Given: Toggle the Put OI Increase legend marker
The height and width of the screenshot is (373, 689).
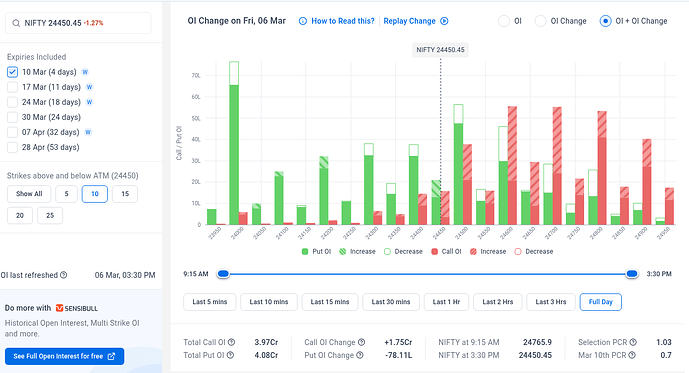Looking at the screenshot, I should point(343,252).
